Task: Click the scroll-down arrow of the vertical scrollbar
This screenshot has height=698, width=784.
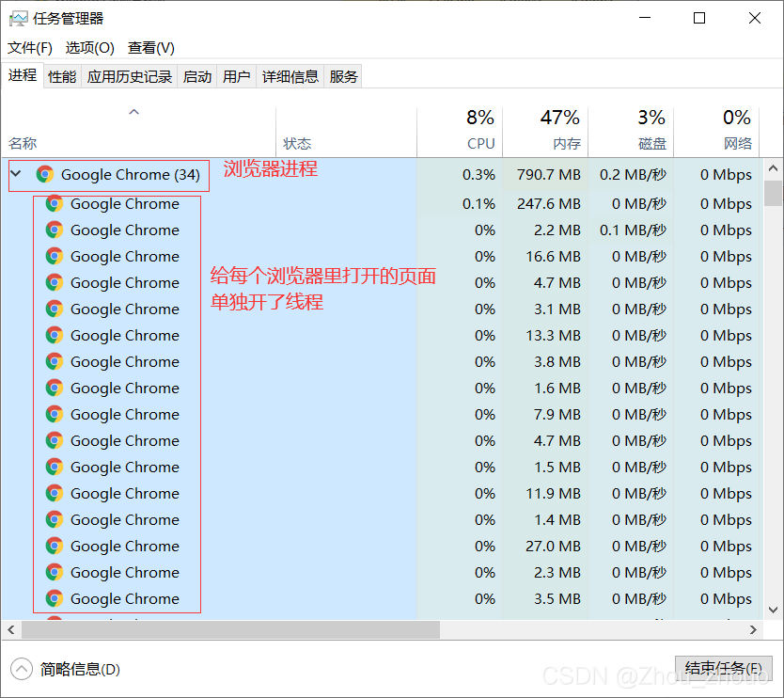Action: tap(773, 610)
